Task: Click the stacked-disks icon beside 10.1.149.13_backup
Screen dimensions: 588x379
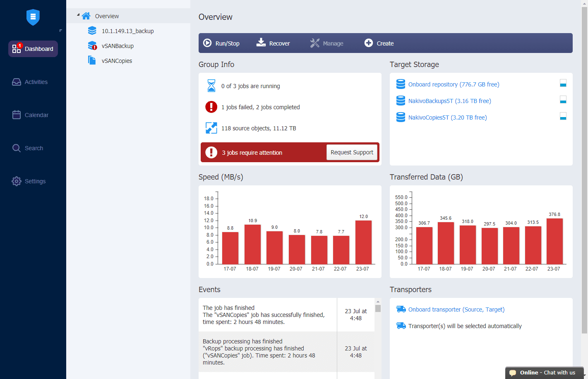Action: click(91, 30)
